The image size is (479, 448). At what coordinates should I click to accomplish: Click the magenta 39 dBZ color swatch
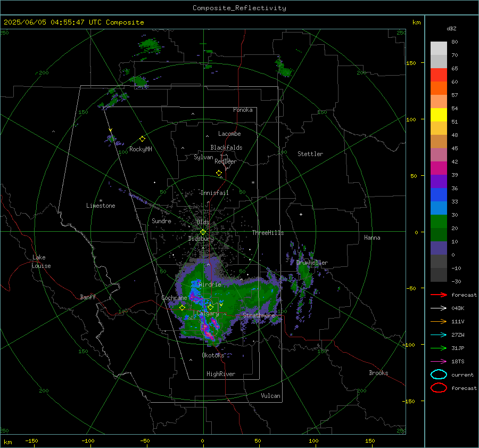coord(439,168)
